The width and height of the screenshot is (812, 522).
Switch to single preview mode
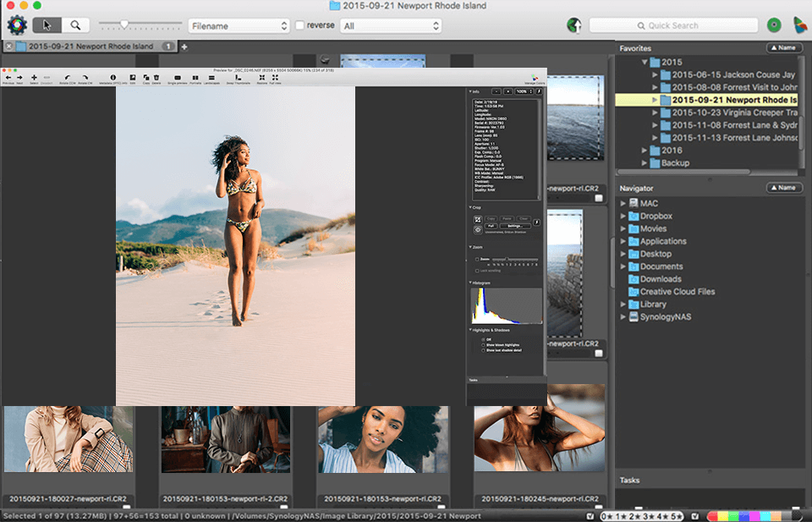(178, 77)
